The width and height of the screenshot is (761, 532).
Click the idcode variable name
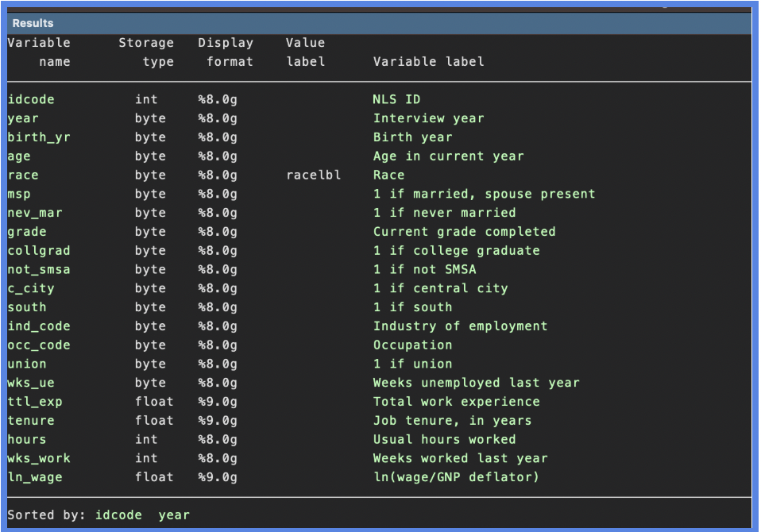[31, 99]
